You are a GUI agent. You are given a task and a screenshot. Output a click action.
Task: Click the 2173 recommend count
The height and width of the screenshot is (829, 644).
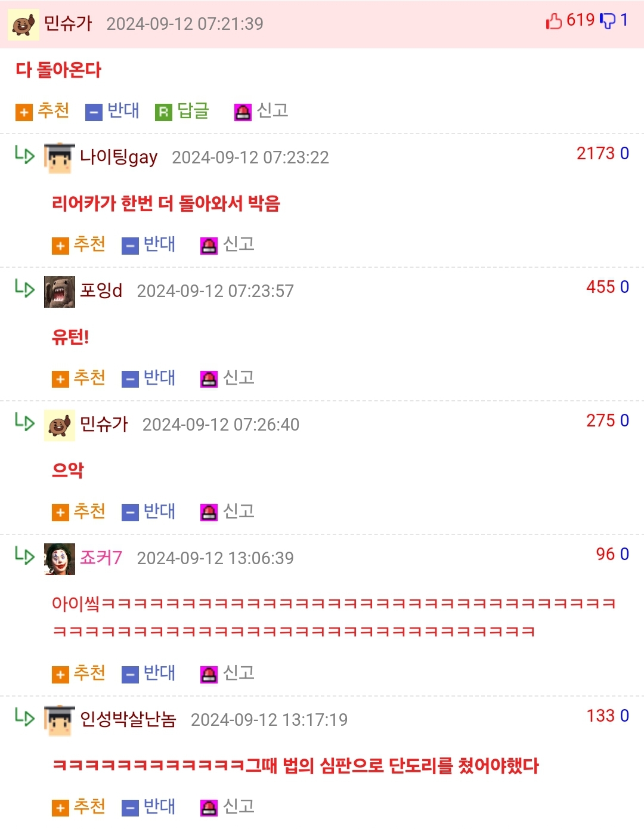[x=595, y=153]
